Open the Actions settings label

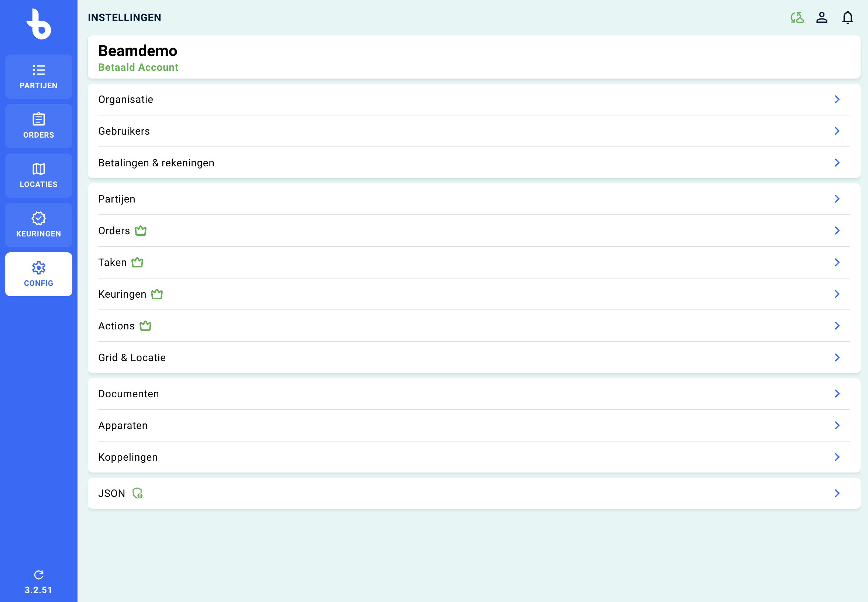click(116, 325)
